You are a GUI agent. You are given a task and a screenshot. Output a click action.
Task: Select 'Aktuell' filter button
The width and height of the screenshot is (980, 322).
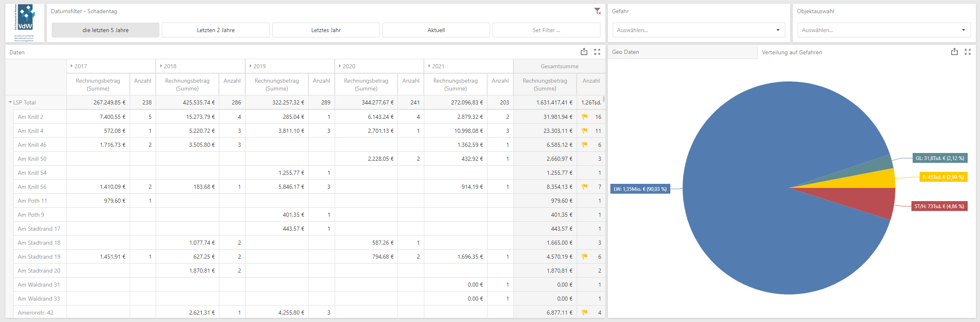click(436, 30)
